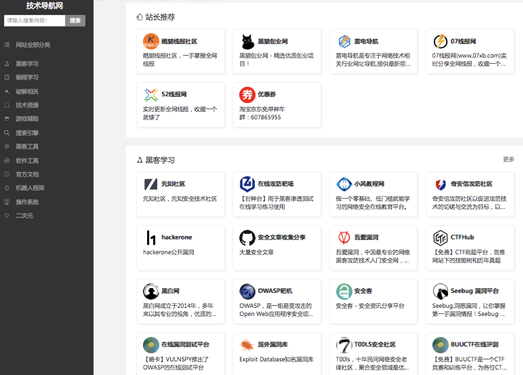Click the 技术导航网 site title

pos(45,5)
